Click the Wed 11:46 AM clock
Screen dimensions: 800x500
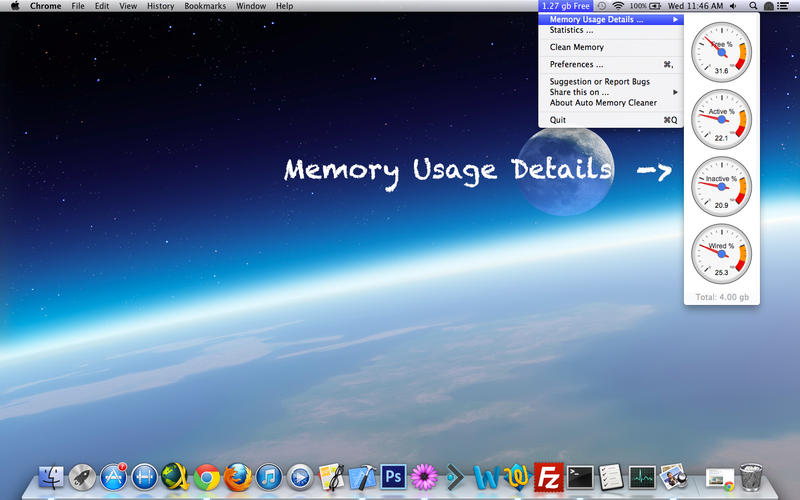coord(695,6)
